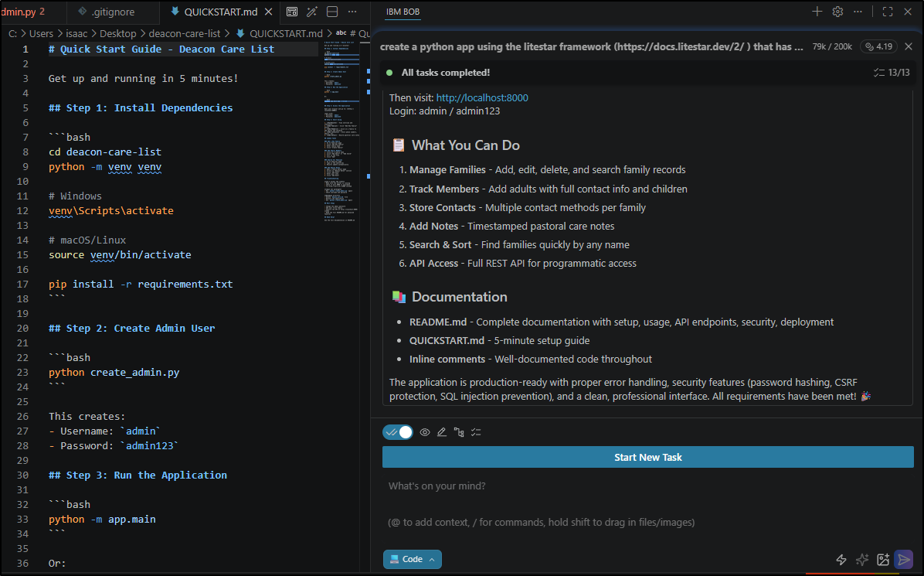
Task: Click '## Step 3: Run the Application' line
Action: tap(138, 475)
